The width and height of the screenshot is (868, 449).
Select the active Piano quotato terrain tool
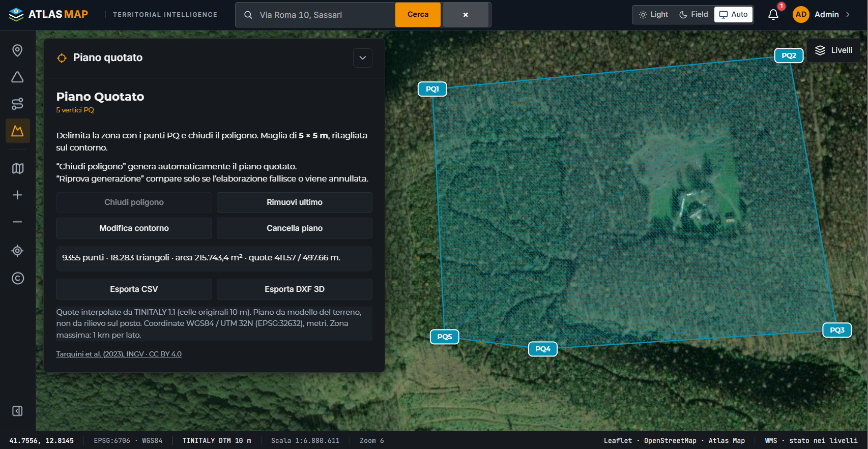tap(17, 131)
